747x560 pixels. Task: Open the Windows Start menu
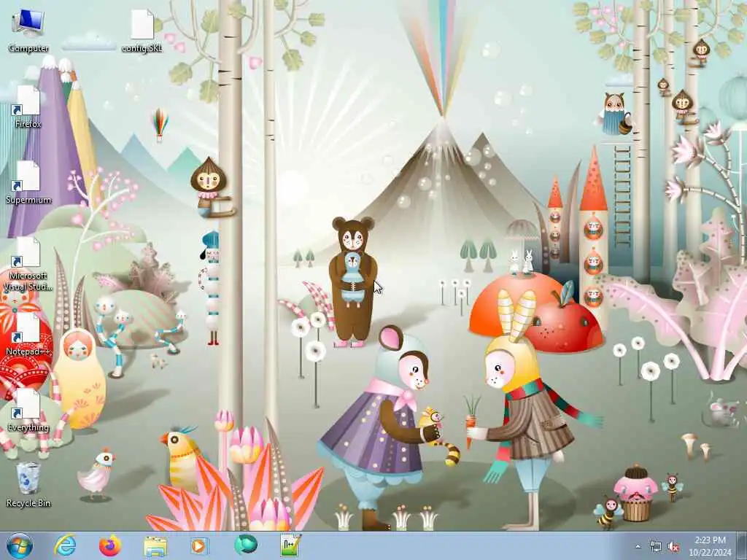pos(20,545)
